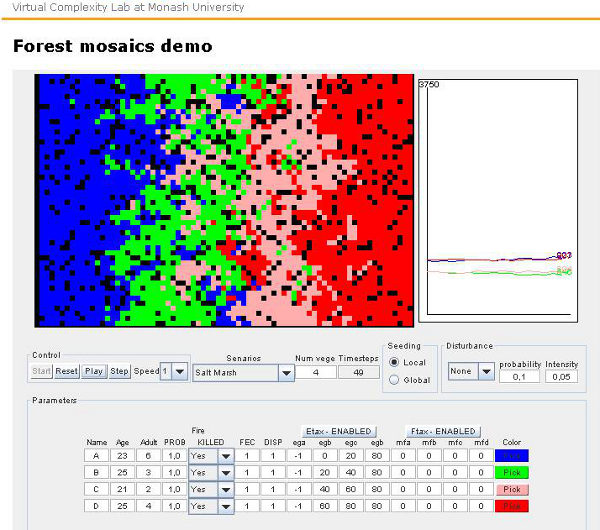Click the Num vege input field
This screenshot has height=530, width=600.
coord(315,372)
